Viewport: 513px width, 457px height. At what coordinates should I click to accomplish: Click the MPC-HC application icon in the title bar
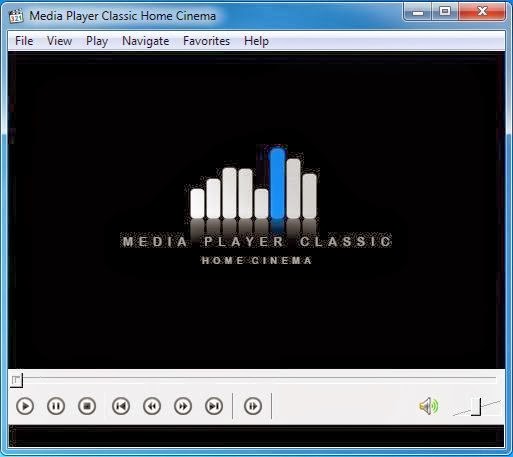click(16, 16)
